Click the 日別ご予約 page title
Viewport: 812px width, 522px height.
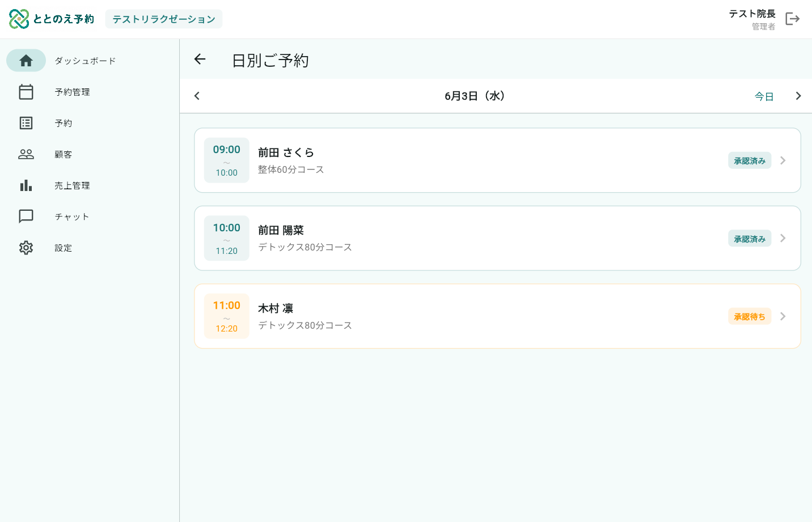click(x=270, y=61)
